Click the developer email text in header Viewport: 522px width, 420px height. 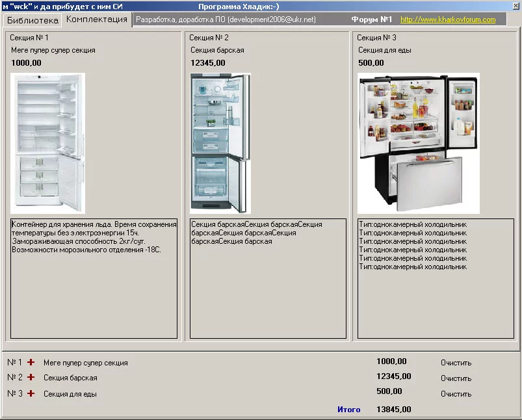point(272,20)
